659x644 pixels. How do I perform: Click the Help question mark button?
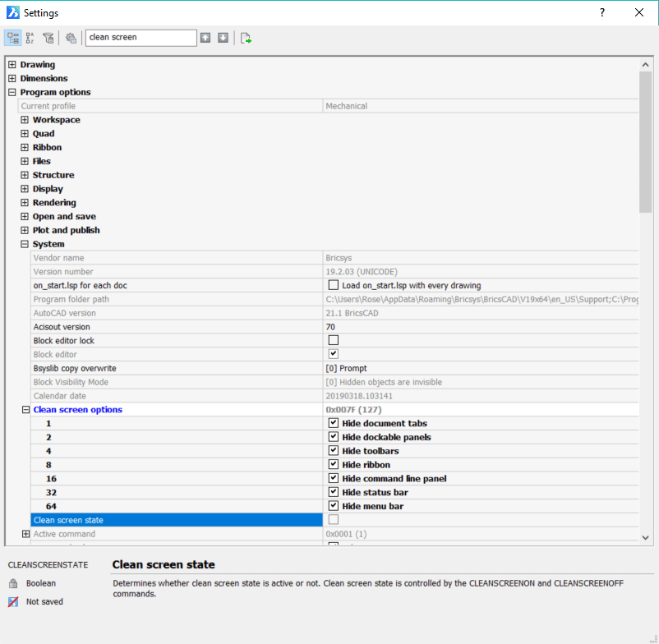[601, 13]
